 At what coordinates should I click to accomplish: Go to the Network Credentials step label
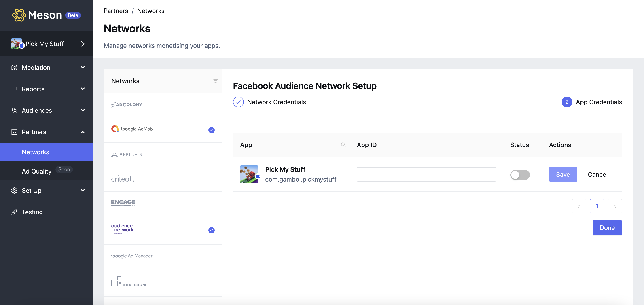(x=277, y=102)
